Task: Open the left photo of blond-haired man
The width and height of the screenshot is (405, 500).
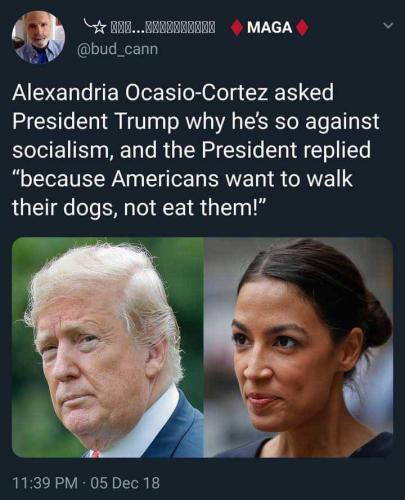Action: pos(108,347)
